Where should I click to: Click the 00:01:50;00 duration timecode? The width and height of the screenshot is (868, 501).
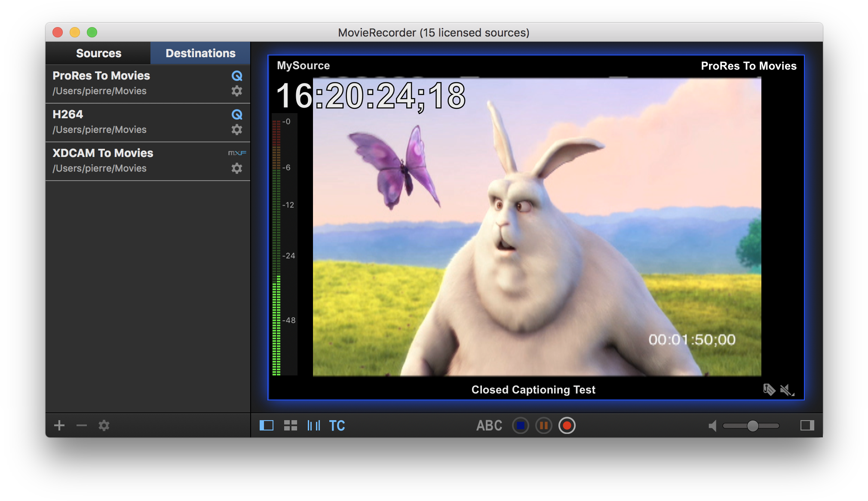[692, 340]
